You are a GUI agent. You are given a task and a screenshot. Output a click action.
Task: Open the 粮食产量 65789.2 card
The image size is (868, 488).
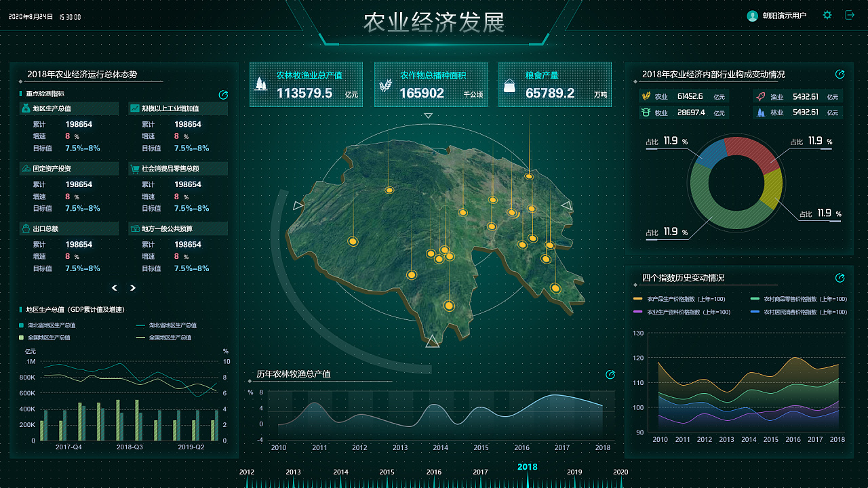coord(555,85)
